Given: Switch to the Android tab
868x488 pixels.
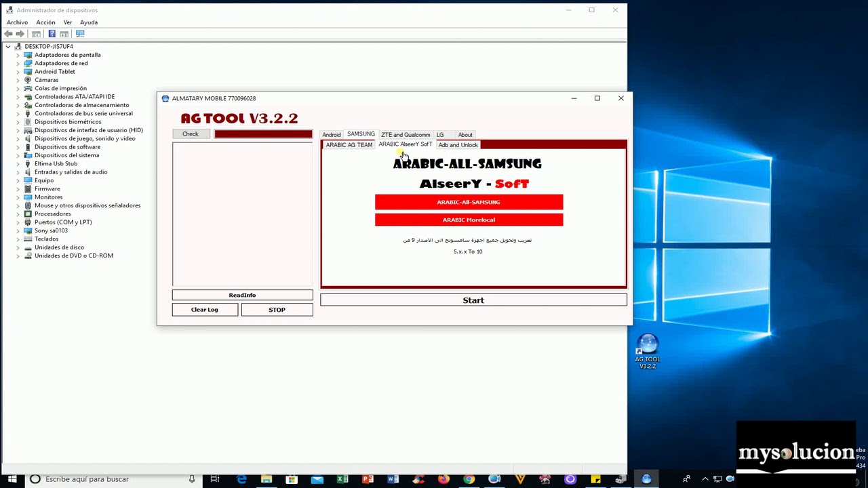Looking at the screenshot, I should [x=332, y=135].
